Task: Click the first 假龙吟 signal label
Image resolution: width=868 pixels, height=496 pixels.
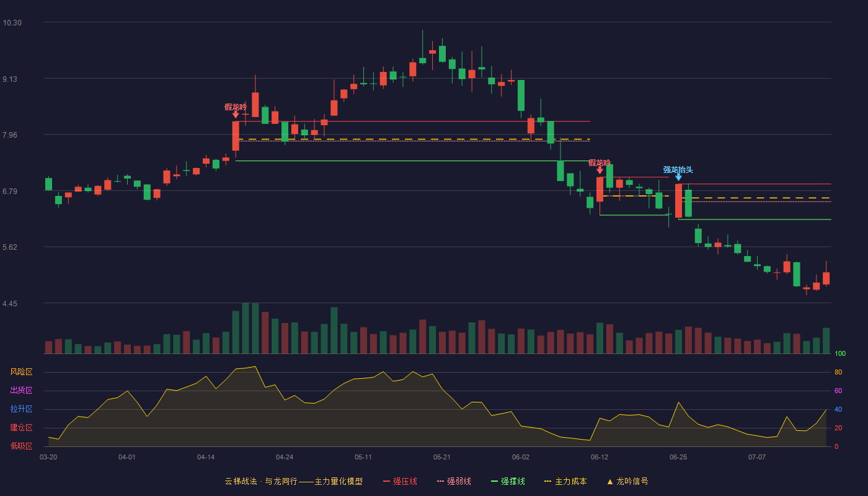Action: click(x=236, y=107)
